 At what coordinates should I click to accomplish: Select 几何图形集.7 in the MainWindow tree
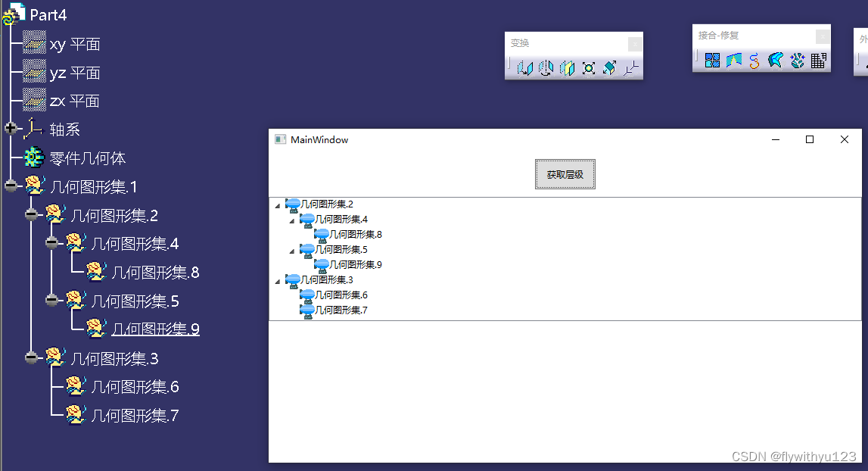[x=341, y=310]
